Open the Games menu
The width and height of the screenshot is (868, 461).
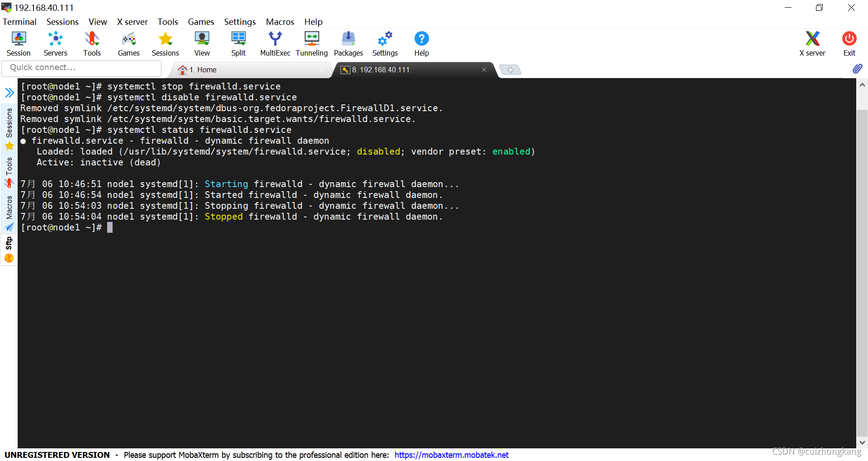coord(201,22)
